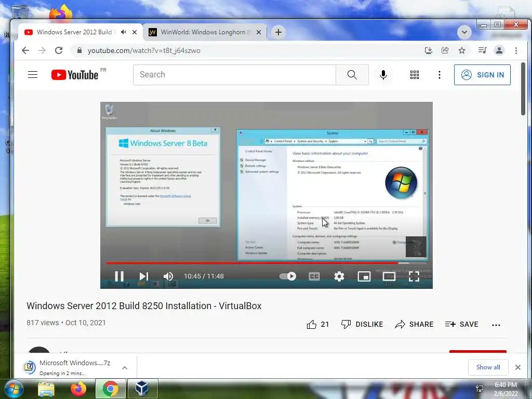Focus the YouTube Search field
This screenshot has width=532, height=399.
point(234,75)
